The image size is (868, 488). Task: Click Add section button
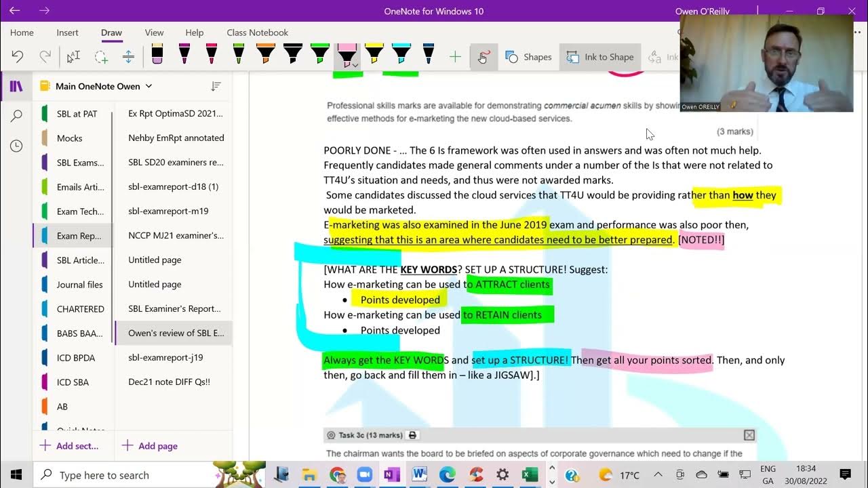pyautogui.click(x=69, y=446)
